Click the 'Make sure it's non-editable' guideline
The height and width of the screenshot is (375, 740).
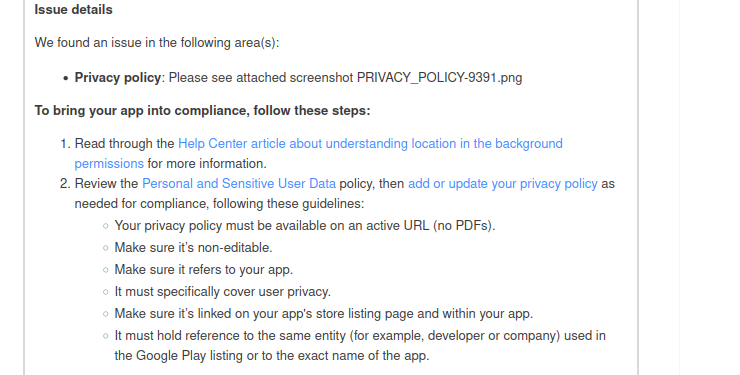point(193,248)
